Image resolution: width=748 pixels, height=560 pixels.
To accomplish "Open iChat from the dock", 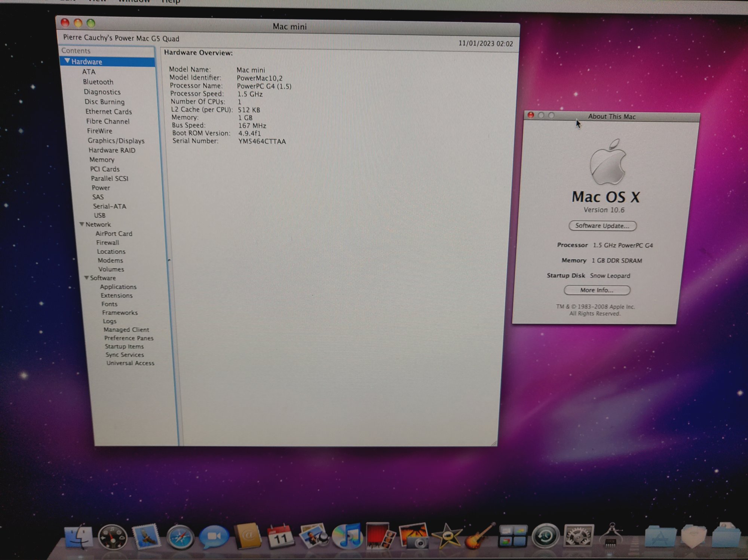I will [214, 536].
